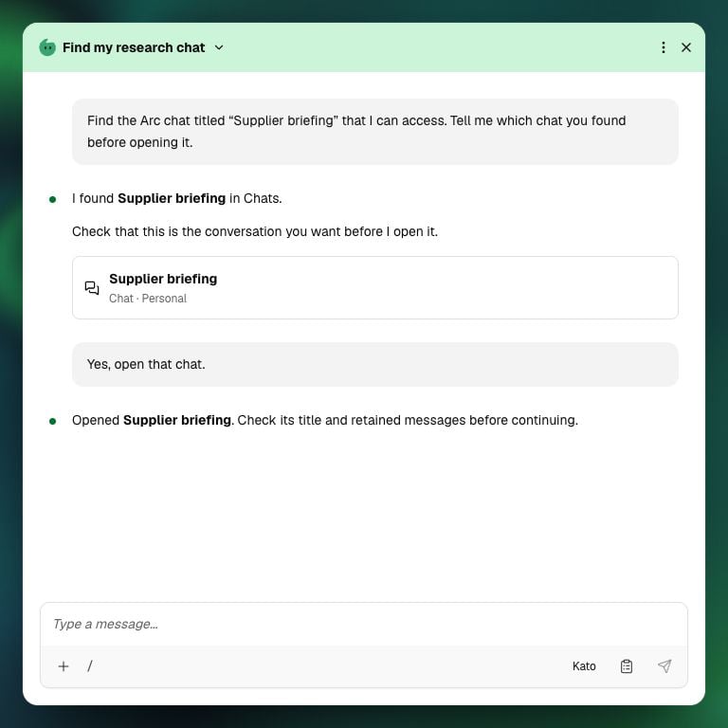728x728 pixels.
Task: Click the 'Yes, open that chat.' message
Action: tap(375, 364)
